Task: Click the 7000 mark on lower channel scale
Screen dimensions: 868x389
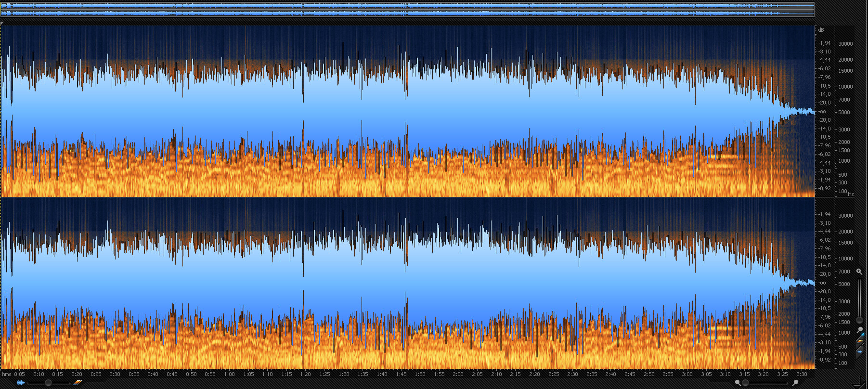Action: [x=844, y=272]
